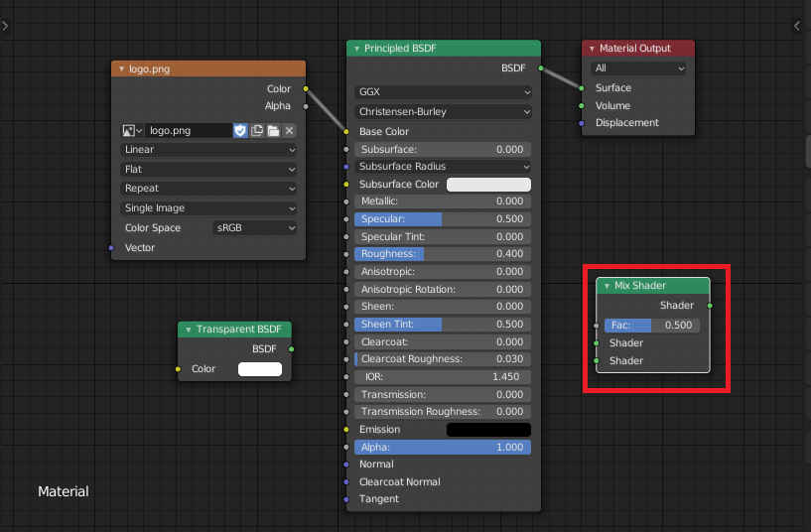Click the Displacement input socket on Material Output
This screenshot has height=532, width=811.
click(x=582, y=123)
